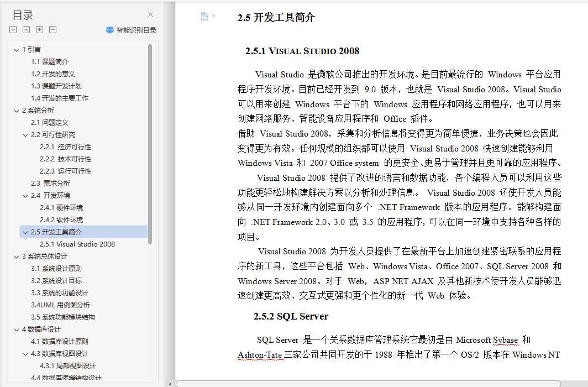Click the 智能识别目录 cloud icon
This screenshot has width=588, height=387.
[110, 30]
